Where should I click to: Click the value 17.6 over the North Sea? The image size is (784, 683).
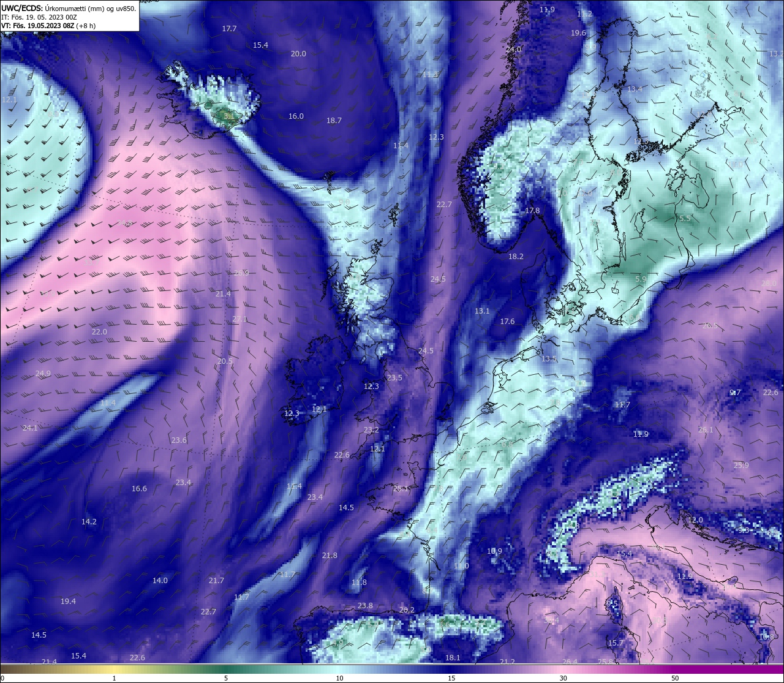click(x=507, y=322)
